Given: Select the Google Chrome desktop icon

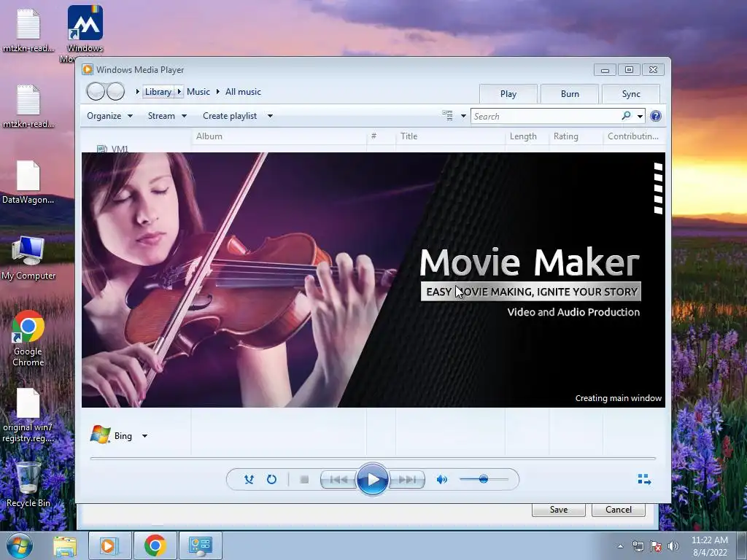Looking at the screenshot, I should [28, 338].
